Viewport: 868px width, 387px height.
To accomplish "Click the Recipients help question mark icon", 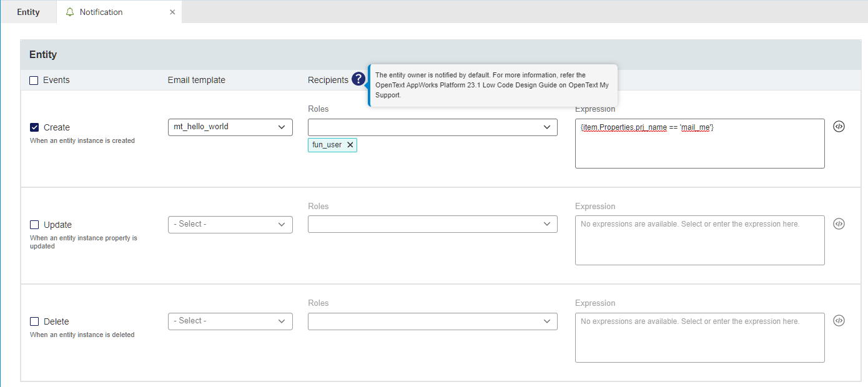I will [358, 79].
